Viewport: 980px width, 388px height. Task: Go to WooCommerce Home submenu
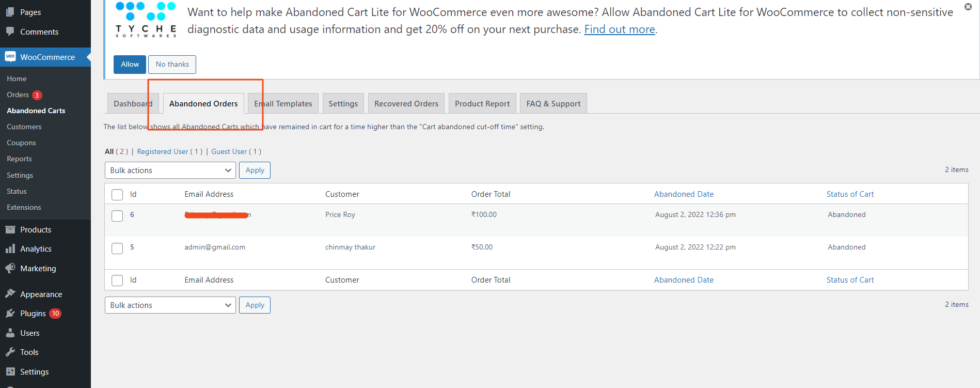17,79
